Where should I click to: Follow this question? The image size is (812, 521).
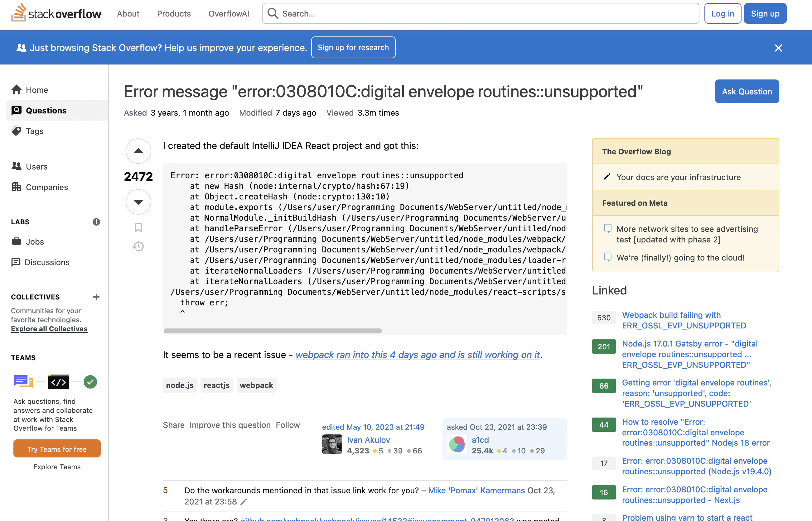click(288, 425)
